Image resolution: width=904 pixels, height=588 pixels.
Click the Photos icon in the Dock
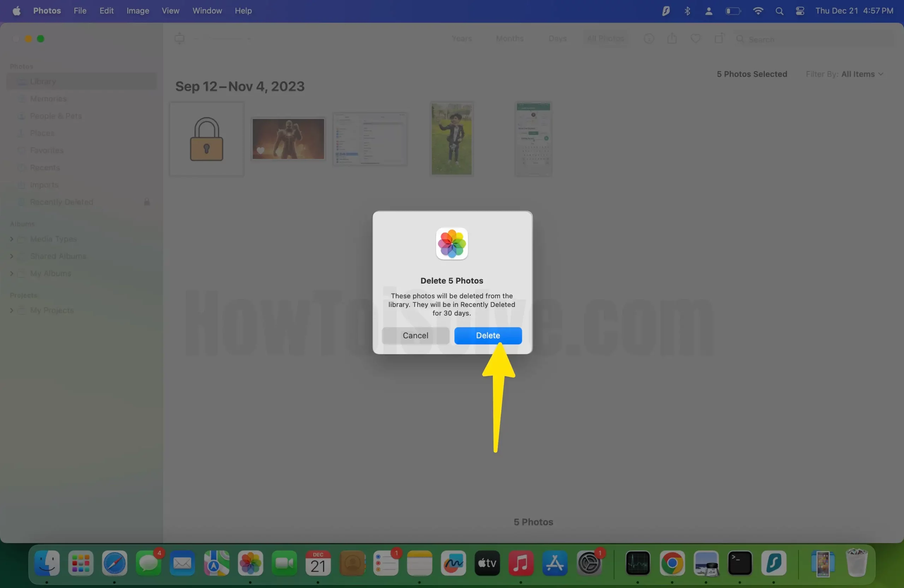(x=250, y=563)
